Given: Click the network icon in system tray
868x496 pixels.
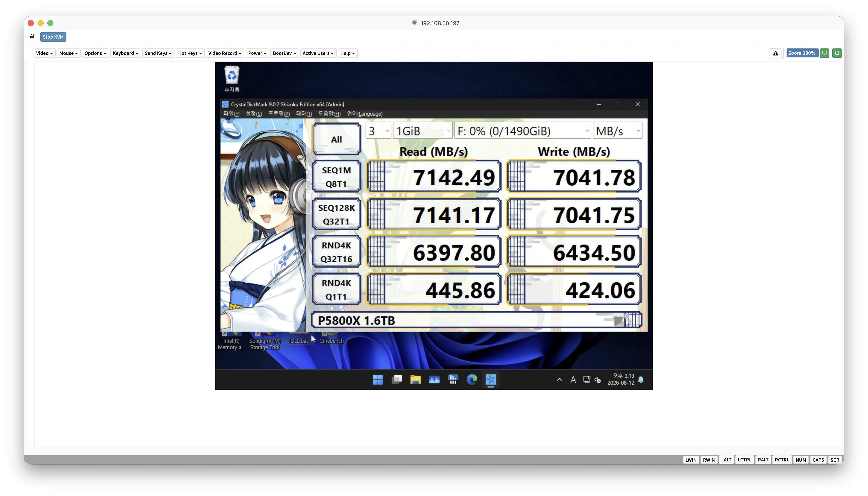Looking at the screenshot, I should click(x=586, y=379).
